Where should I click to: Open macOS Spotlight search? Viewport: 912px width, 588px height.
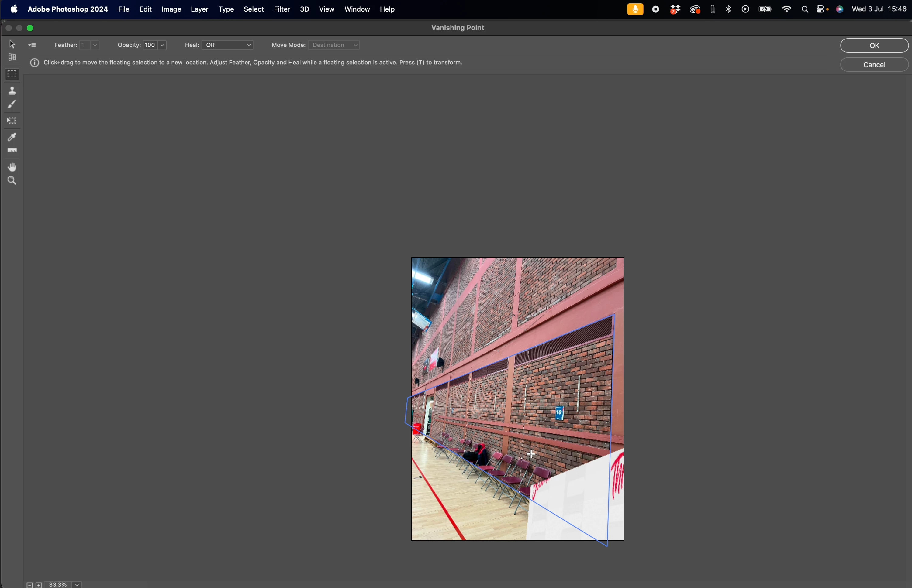pos(805,9)
